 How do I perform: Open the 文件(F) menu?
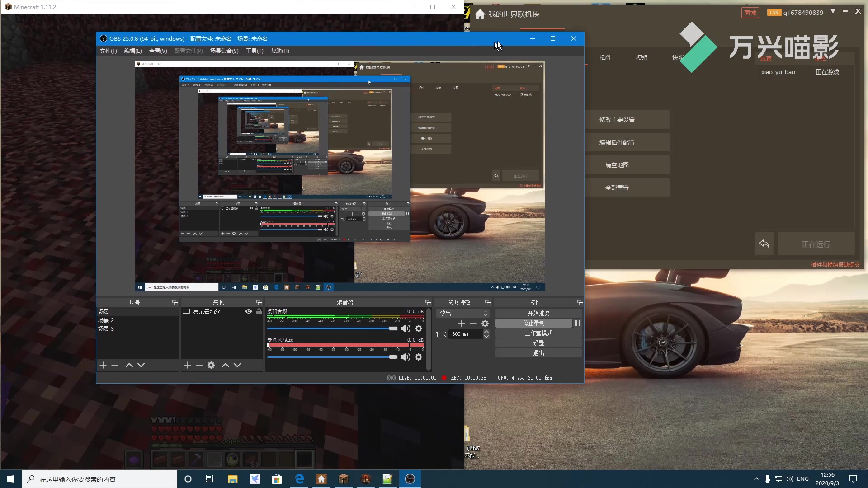(108, 51)
